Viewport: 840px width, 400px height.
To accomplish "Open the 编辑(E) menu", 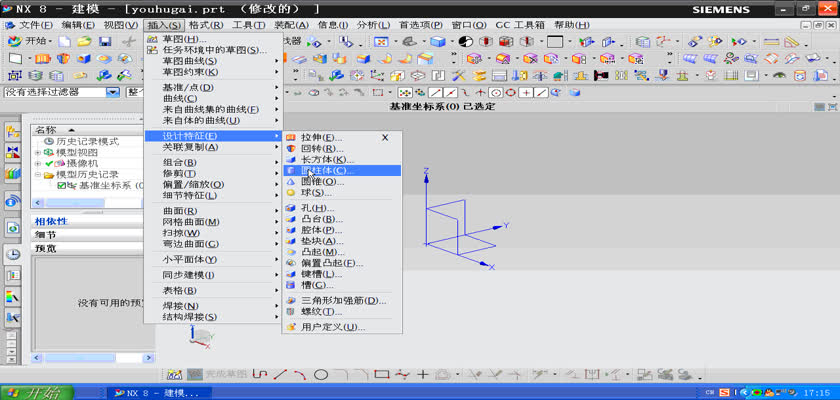I will pos(78,25).
